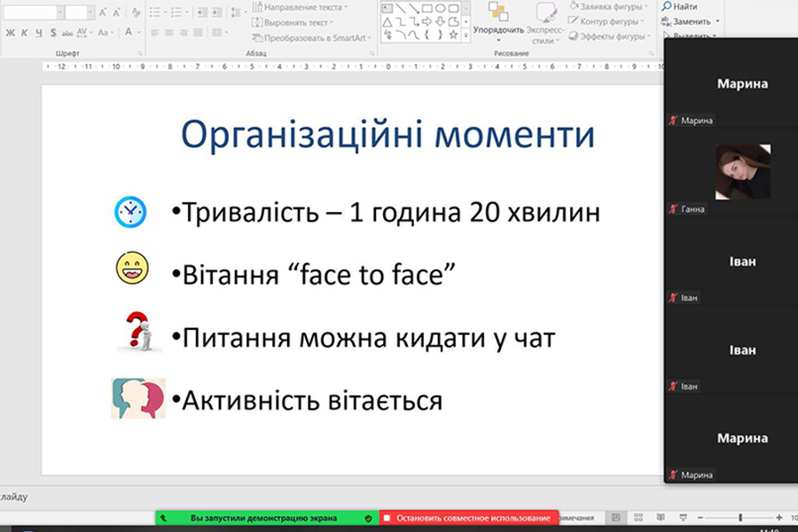Click Заменить to replace text
This screenshot has height=532, width=798.
[x=690, y=21]
